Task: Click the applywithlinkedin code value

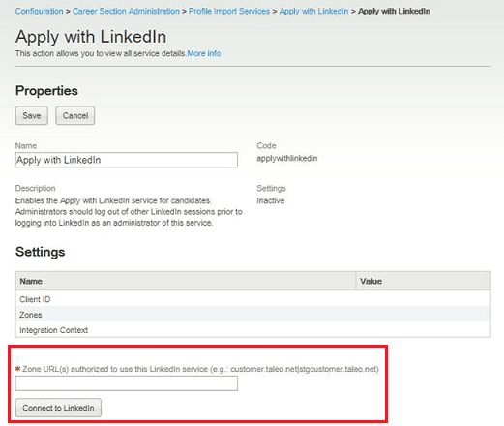Action: click(287, 158)
